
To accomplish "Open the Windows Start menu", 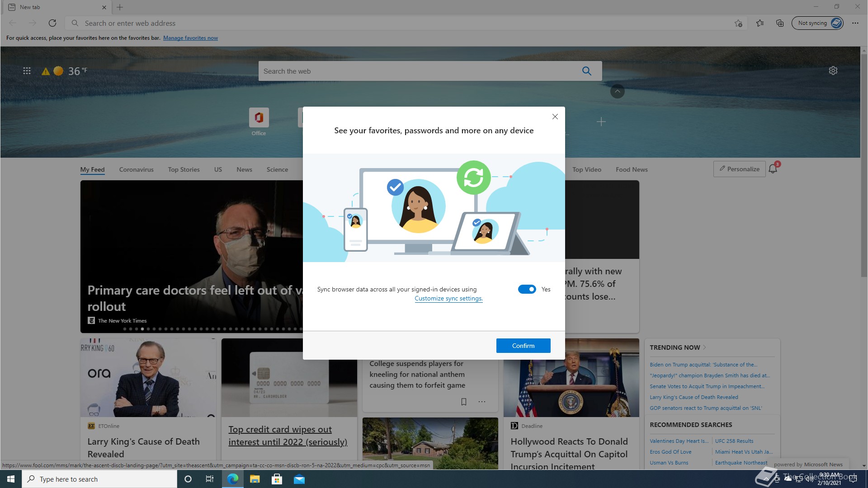I will [x=11, y=479].
